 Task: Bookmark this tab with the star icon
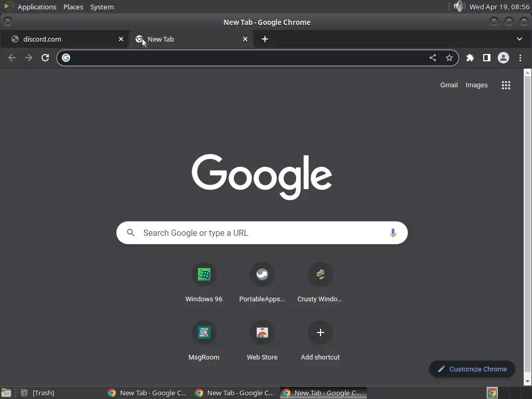(449, 58)
